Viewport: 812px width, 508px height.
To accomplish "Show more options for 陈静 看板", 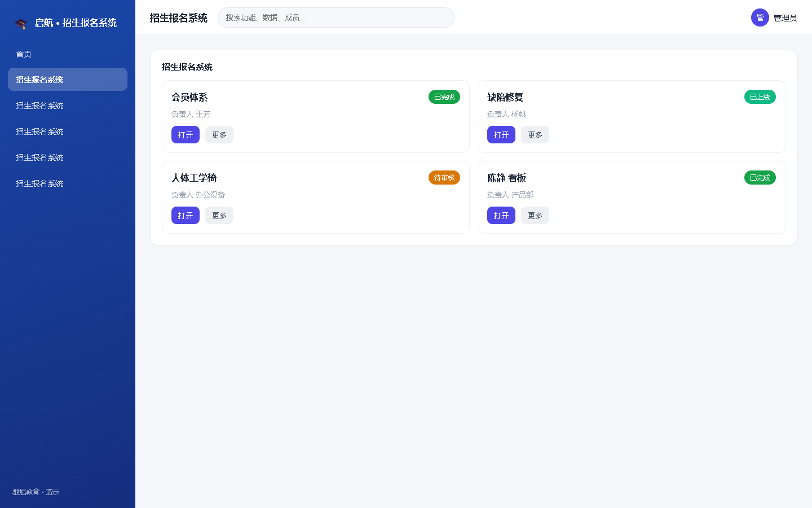I will click(x=535, y=216).
